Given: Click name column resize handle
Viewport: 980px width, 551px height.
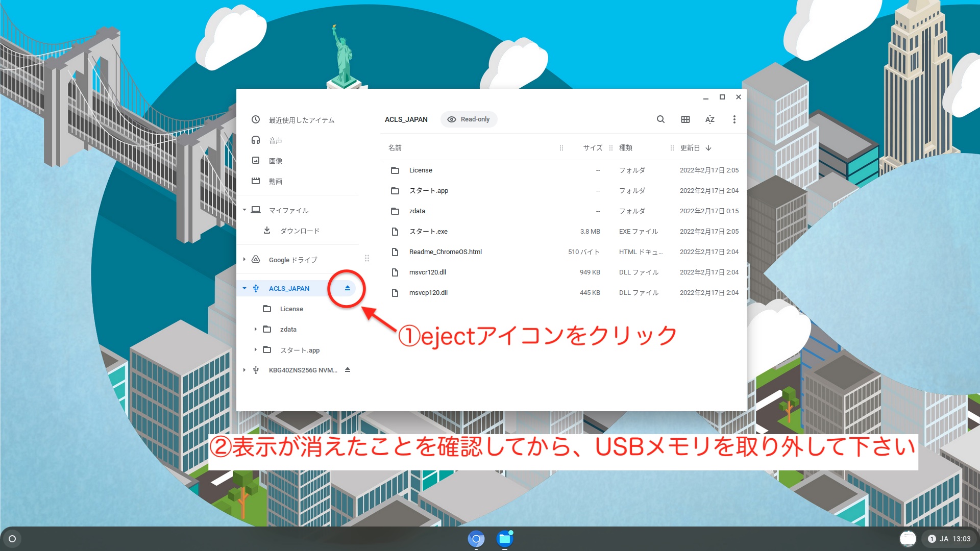Looking at the screenshot, I should point(561,148).
